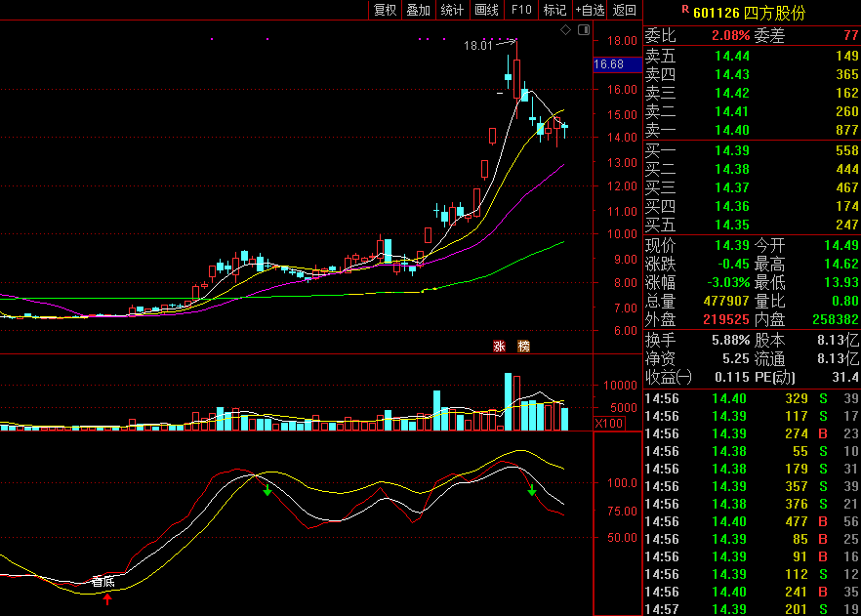This screenshot has height=616, width=861.
Task: Select the 卖三 price 14.42
Action: click(x=732, y=94)
